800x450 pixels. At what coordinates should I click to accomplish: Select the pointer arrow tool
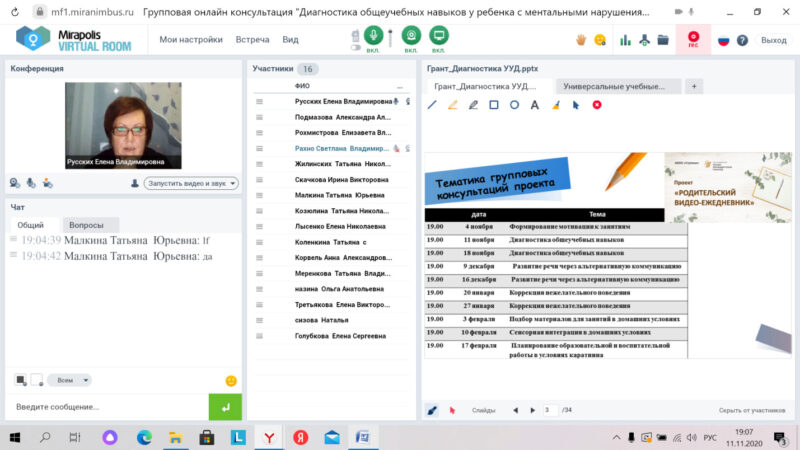coord(576,105)
